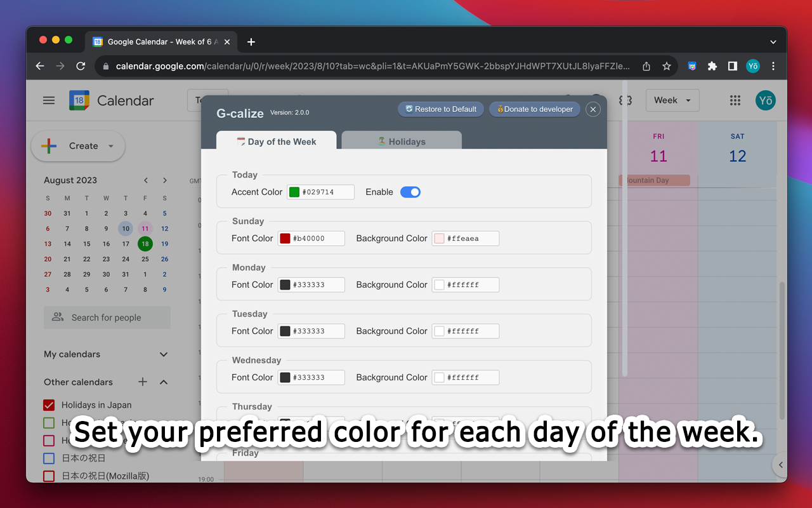Click the Search for people field
This screenshot has height=508, width=812.
(x=107, y=317)
